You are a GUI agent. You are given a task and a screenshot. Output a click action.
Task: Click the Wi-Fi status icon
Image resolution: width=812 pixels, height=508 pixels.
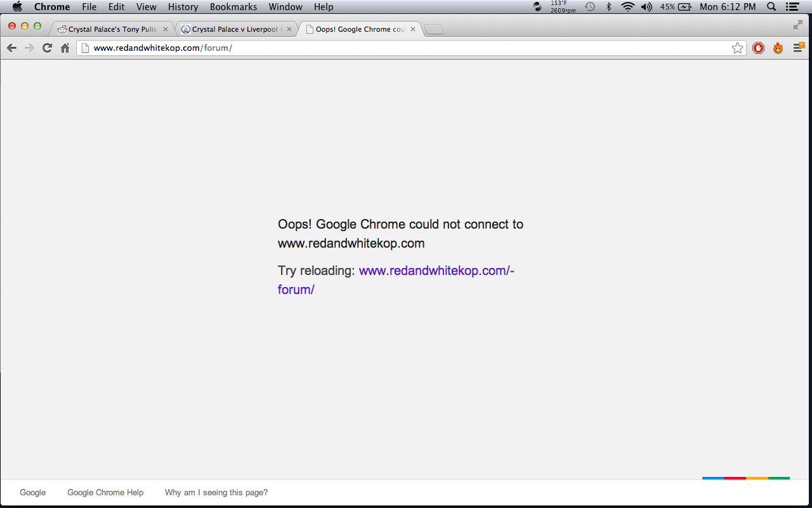pos(627,7)
